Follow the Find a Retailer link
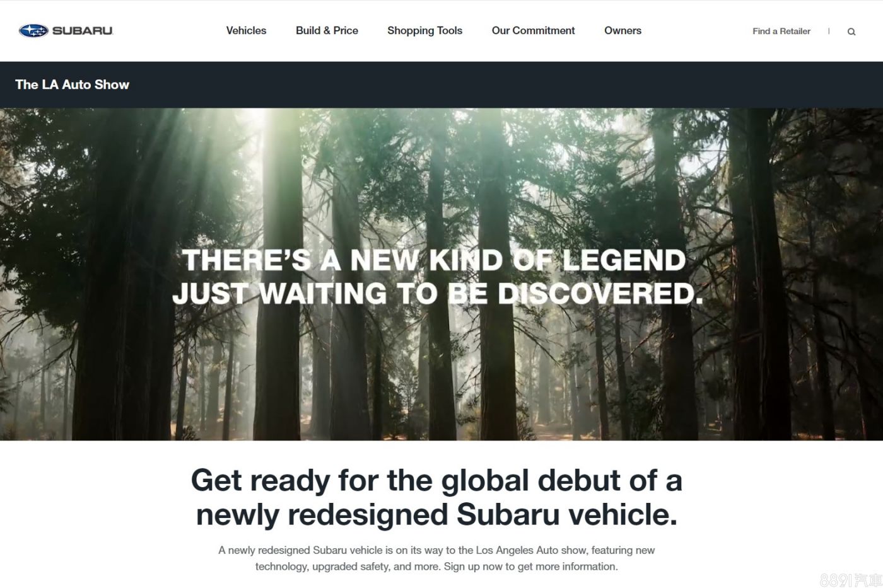 (x=781, y=31)
